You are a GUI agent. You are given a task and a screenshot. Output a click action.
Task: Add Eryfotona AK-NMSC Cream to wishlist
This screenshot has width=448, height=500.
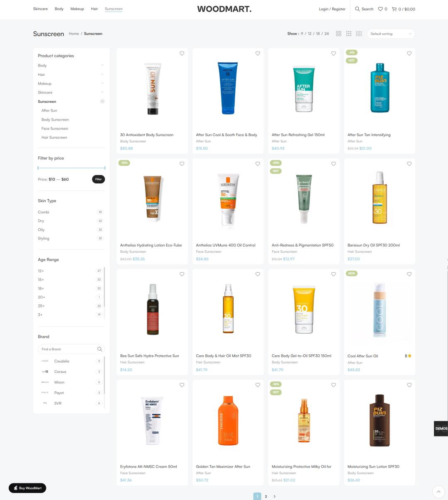[182, 385]
